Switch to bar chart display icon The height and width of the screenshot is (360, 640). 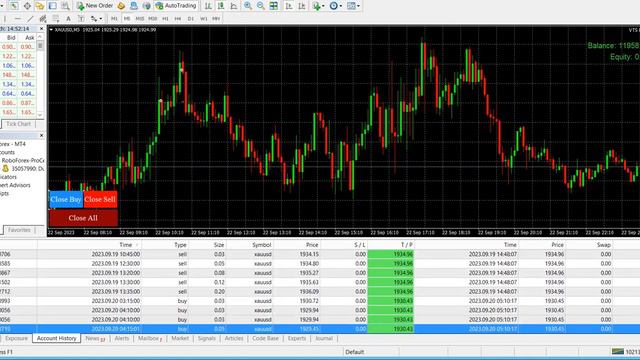tap(208, 6)
